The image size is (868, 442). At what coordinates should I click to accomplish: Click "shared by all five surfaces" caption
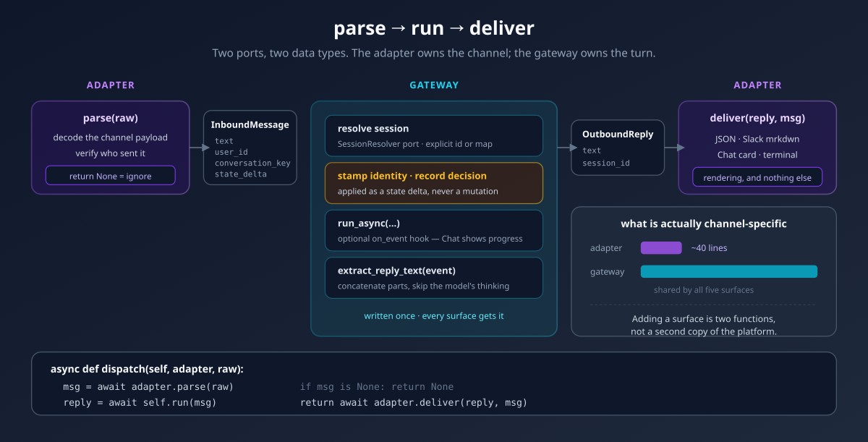(704, 290)
